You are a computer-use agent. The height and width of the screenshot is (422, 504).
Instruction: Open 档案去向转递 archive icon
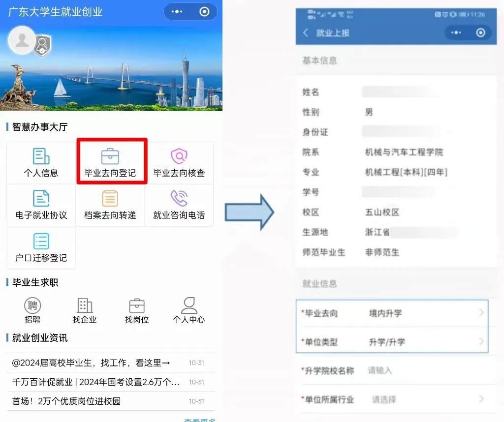coord(110,199)
